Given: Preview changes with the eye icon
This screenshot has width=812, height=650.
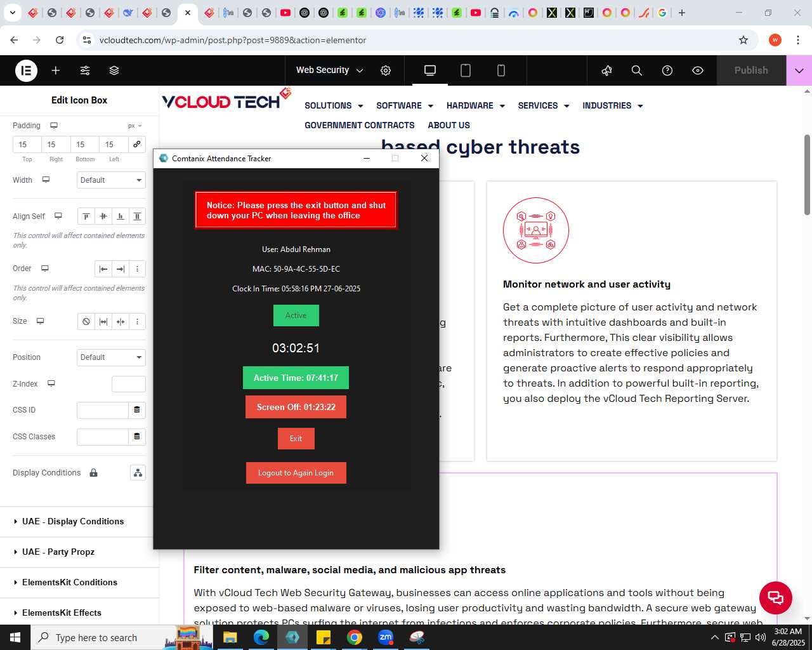Looking at the screenshot, I should [698, 70].
